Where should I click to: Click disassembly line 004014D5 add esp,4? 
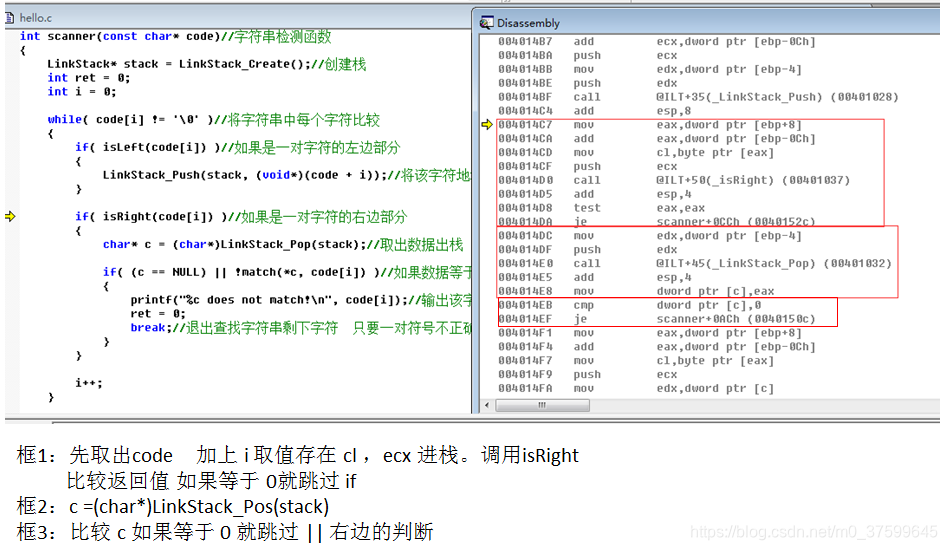click(x=595, y=194)
